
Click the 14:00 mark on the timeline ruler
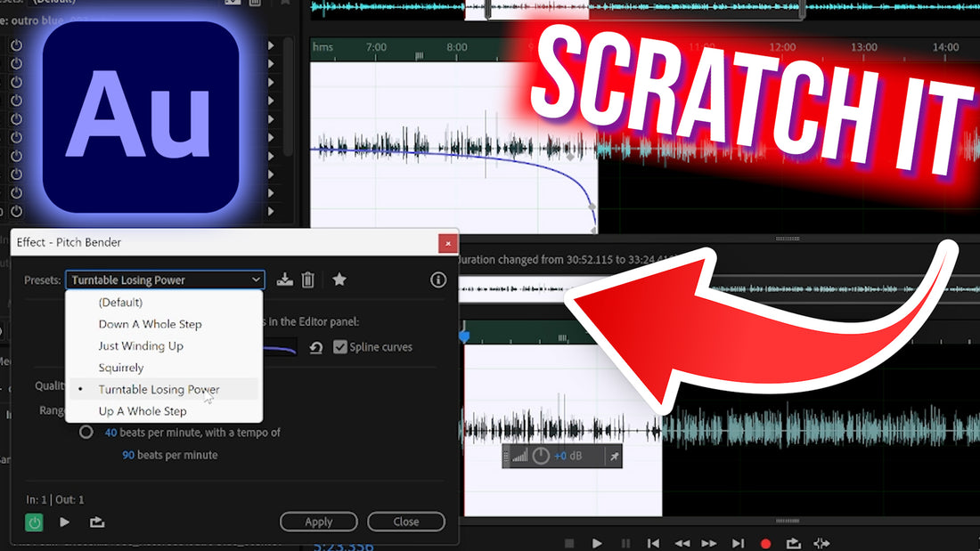point(945,47)
